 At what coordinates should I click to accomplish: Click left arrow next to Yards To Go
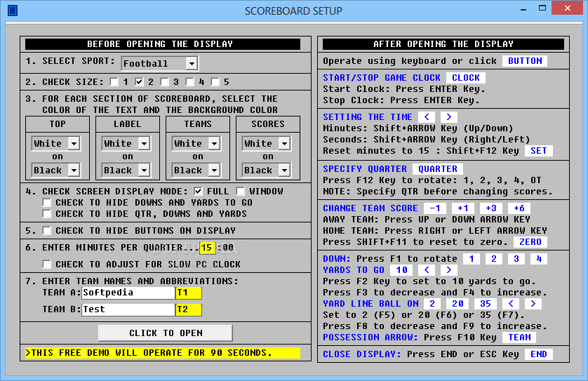pos(427,270)
